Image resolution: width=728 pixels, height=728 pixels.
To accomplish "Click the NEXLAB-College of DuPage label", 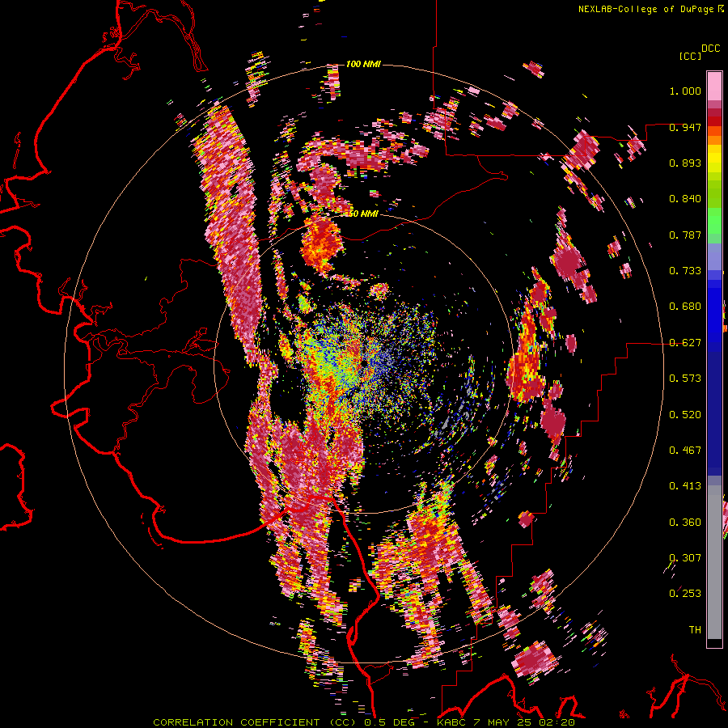I will 645,9.
